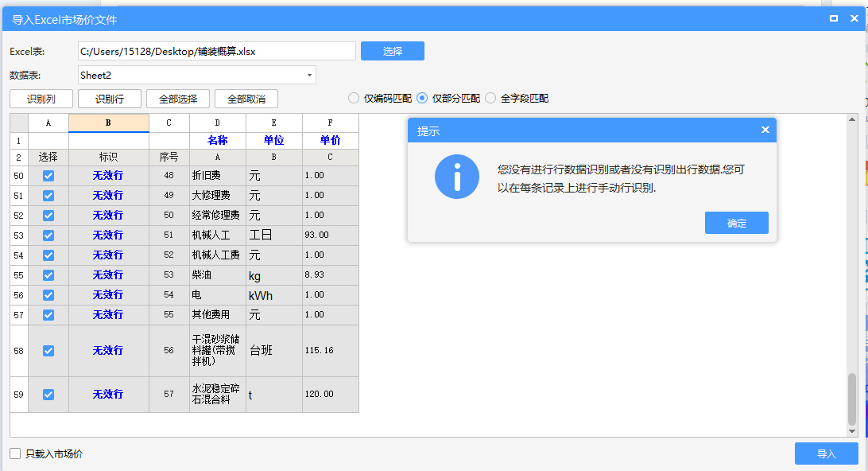868x471 pixels.
Task: Click the 大修理费 name cell
Action: pyautogui.click(x=218, y=196)
